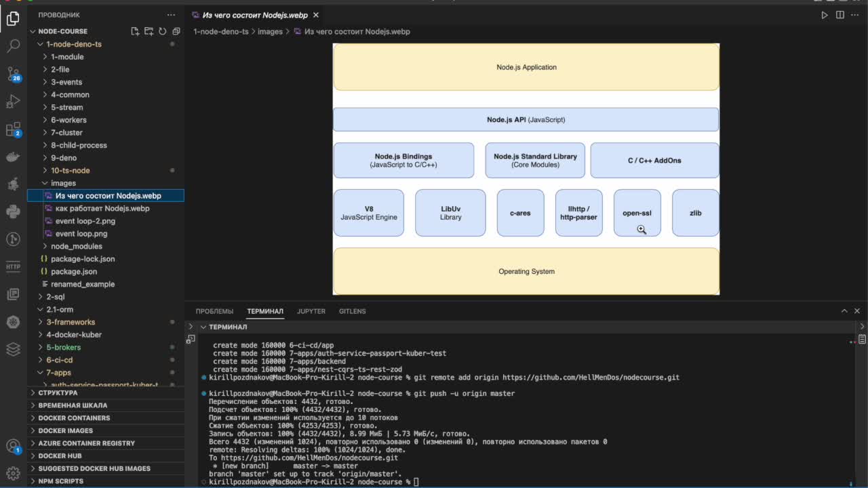The width and height of the screenshot is (868, 488).
Task: Expand the DOCKER CONTAINERS section
Action: [x=106, y=418]
